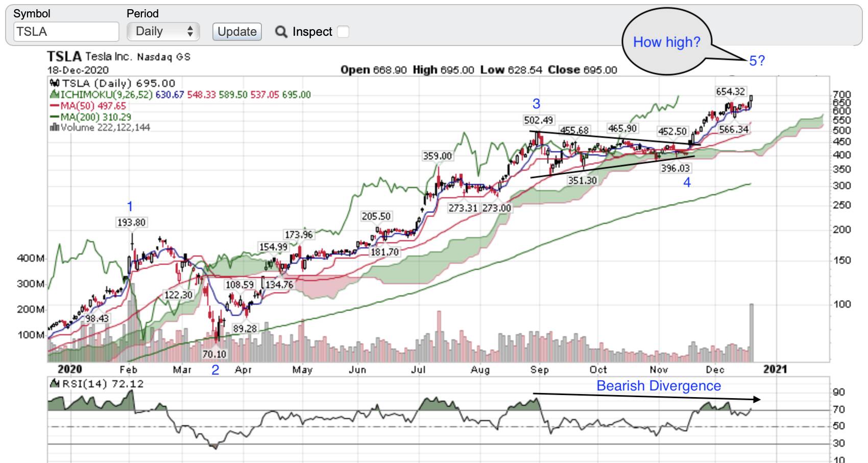The height and width of the screenshot is (463, 868).
Task: Click the '5?' wave label
Action: coord(757,61)
